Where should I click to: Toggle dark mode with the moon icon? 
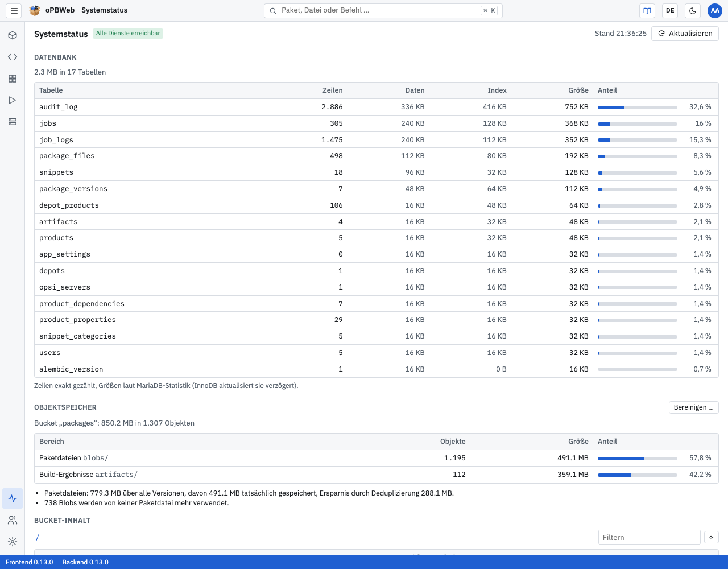[693, 10]
